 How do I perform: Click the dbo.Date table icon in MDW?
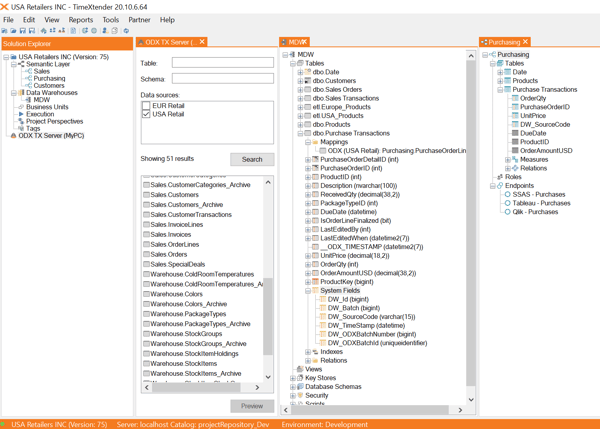tap(308, 72)
